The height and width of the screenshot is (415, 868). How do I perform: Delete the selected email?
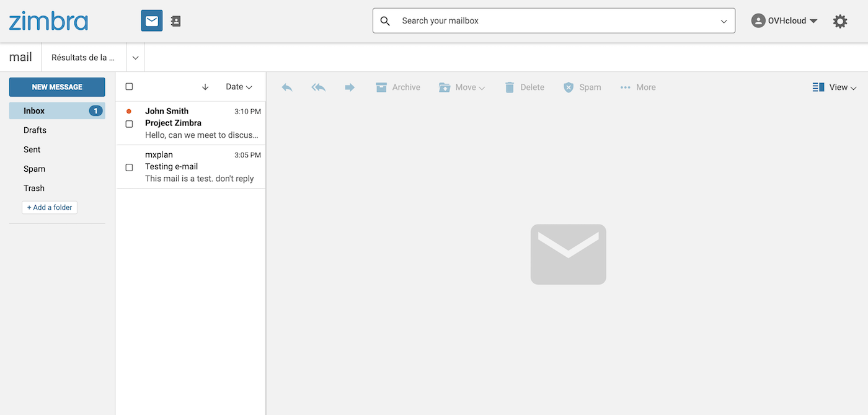click(x=524, y=87)
